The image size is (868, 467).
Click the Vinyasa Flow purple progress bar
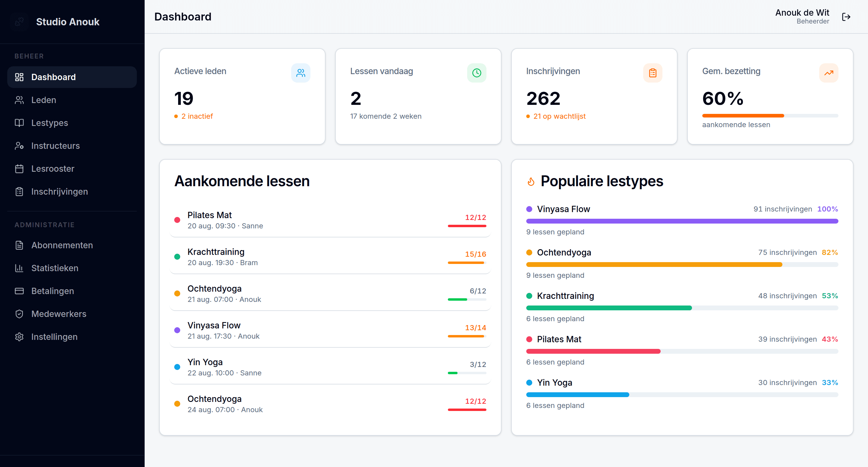pyautogui.click(x=682, y=221)
